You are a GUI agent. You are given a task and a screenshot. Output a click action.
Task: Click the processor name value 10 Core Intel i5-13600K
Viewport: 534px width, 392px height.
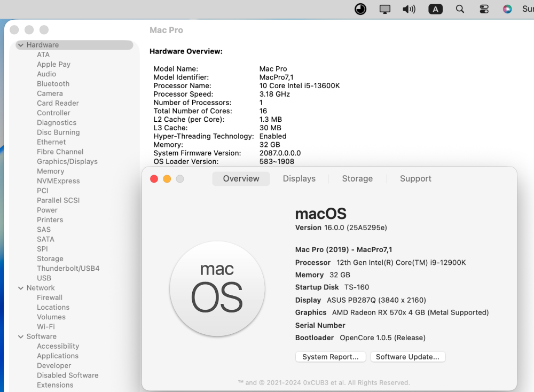click(300, 86)
